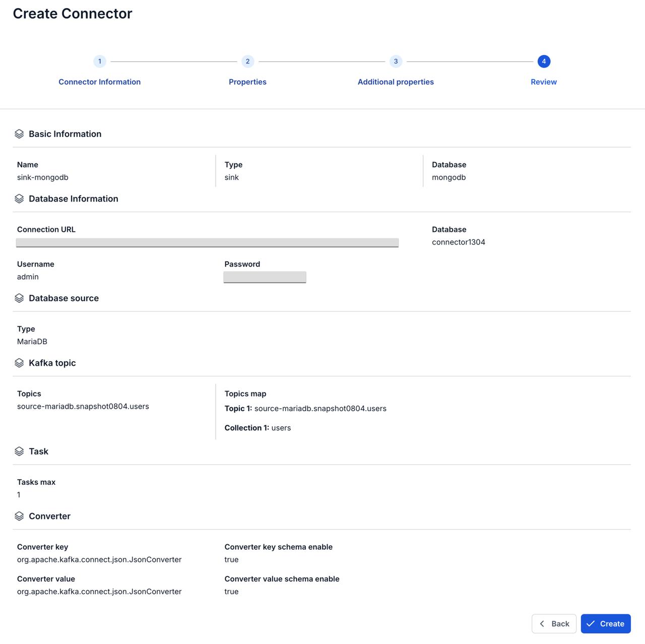645x644 pixels.
Task: Click the Converter key JsonConverter value
Action: [99, 559]
